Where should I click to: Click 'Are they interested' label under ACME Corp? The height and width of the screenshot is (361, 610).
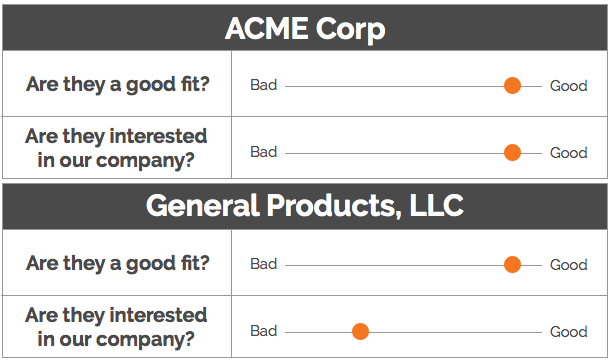[116, 136]
